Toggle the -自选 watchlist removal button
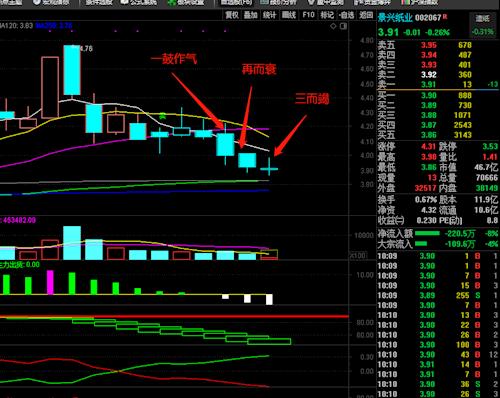This screenshot has width=500, height=398. click(346, 15)
